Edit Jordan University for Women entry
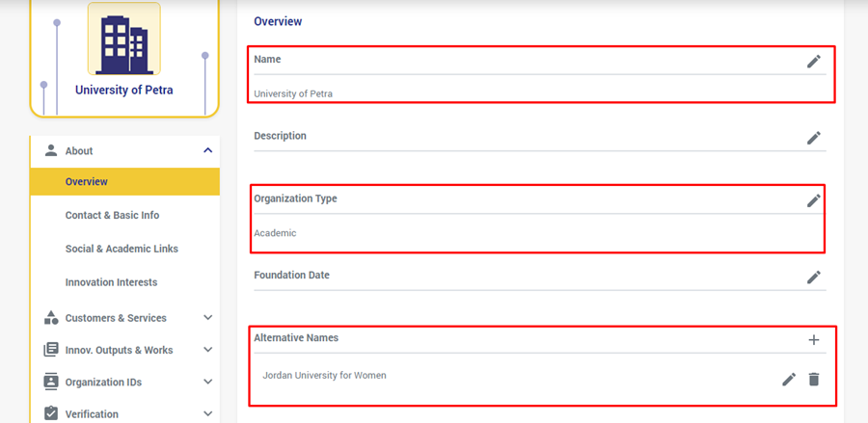Screen dimensions: 868x423 click(x=789, y=380)
